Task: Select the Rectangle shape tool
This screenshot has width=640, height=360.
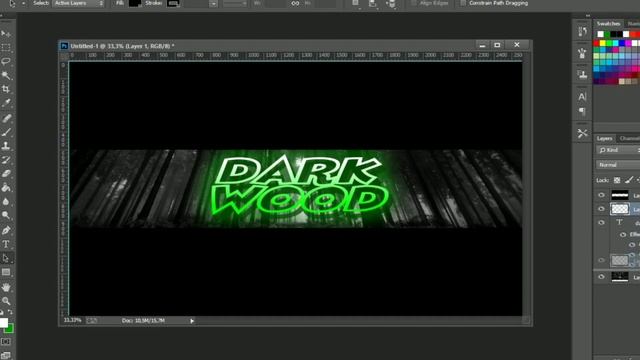Action: coord(6,272)
